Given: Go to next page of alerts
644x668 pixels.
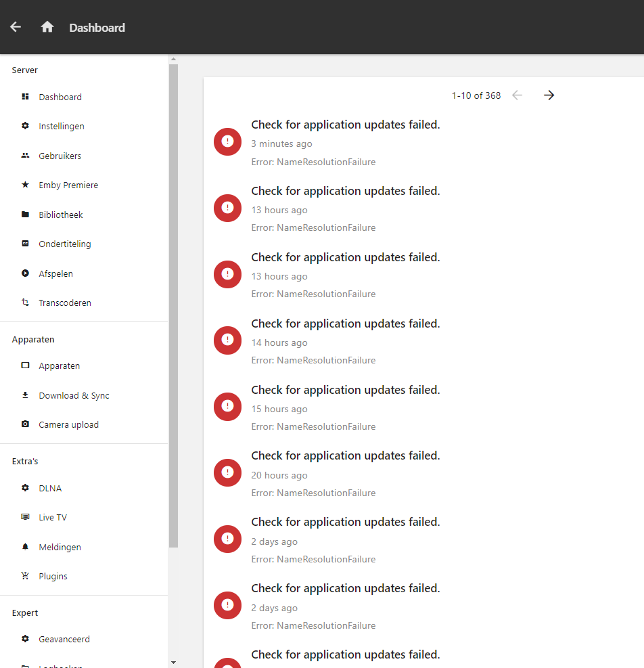Looking at the screenshot, I should coord(549,95).
